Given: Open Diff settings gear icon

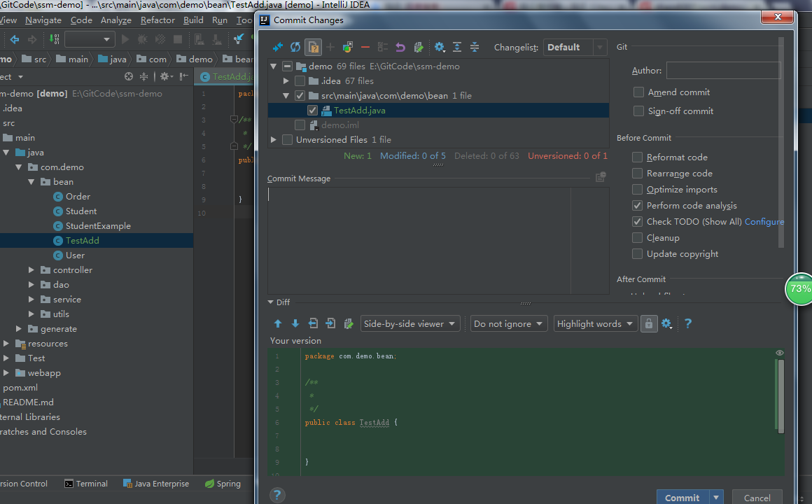Looking at the screenshot, I should point(666,323).
